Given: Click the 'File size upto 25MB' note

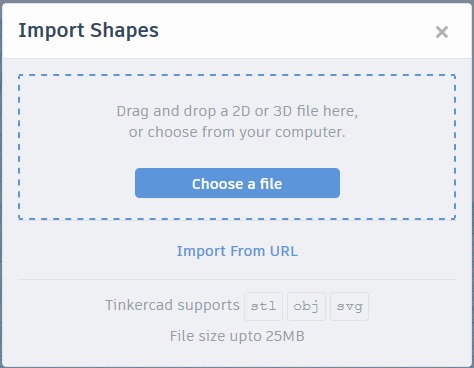Looking at the screenshot, I should (x=237, y=336).
